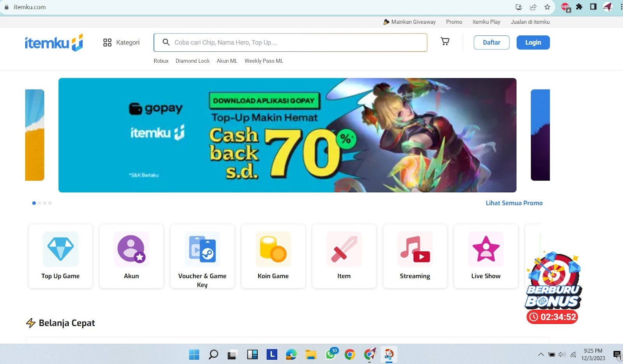This screenshot has height=364, width=623.
Task: Open the shopping cart
Action: [445, 41]
